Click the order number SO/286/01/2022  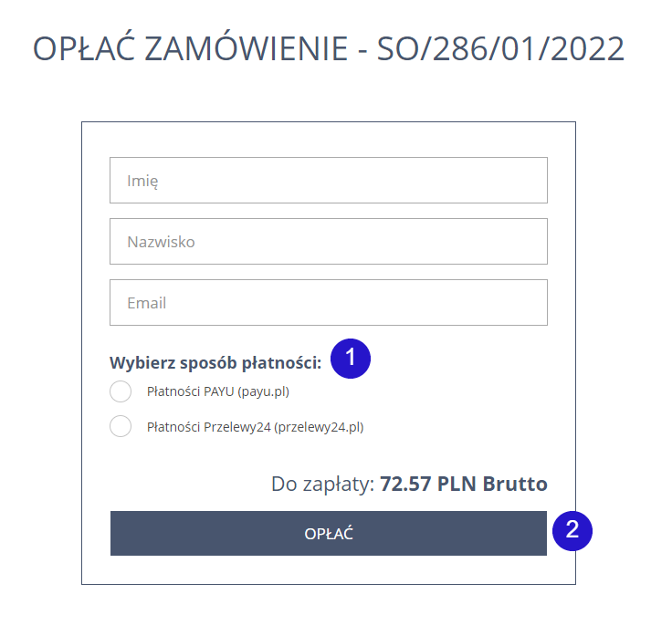(501, 49)
